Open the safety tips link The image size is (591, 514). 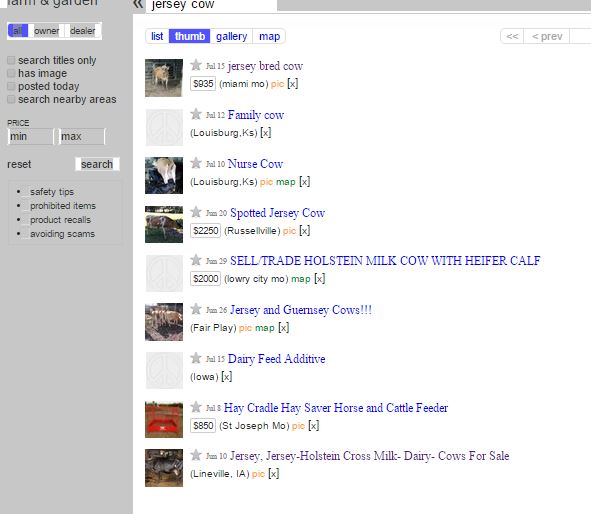pyautogui.click(x=52, y=192)
